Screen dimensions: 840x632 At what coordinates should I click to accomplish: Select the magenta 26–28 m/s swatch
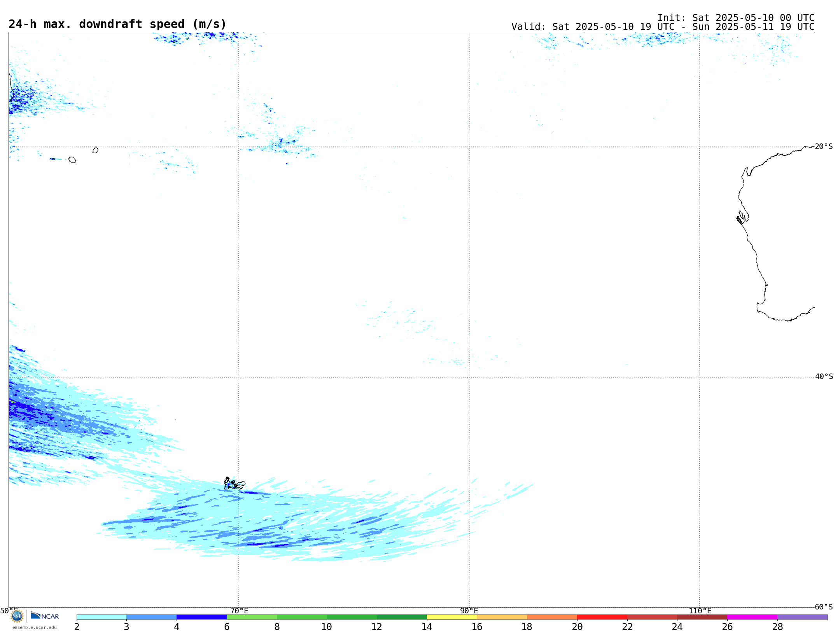[752, 617]
